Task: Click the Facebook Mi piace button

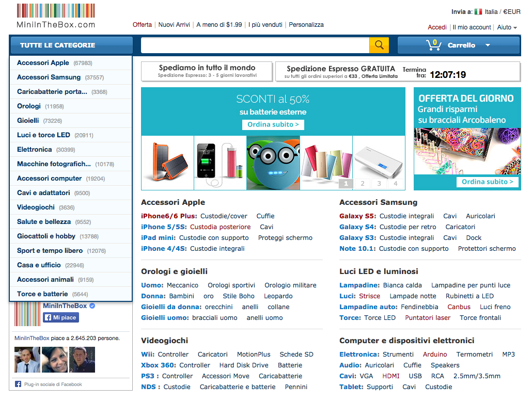Action: point(61,317)
